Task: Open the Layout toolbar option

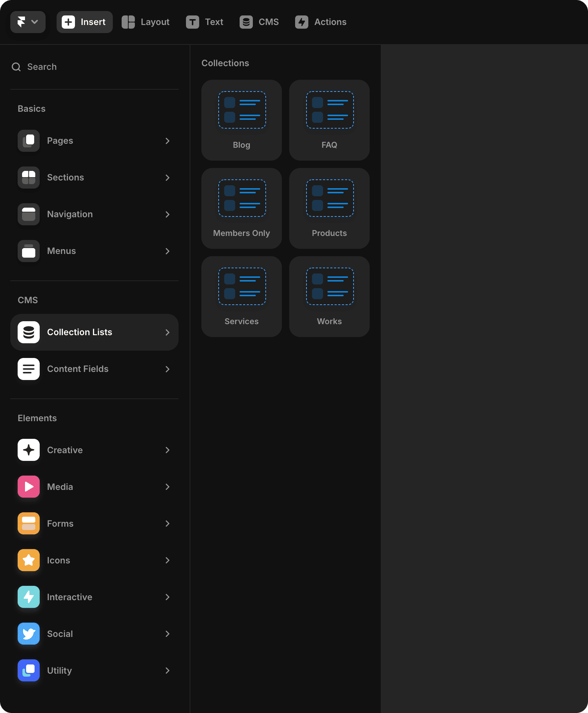Action: [146, 22]
